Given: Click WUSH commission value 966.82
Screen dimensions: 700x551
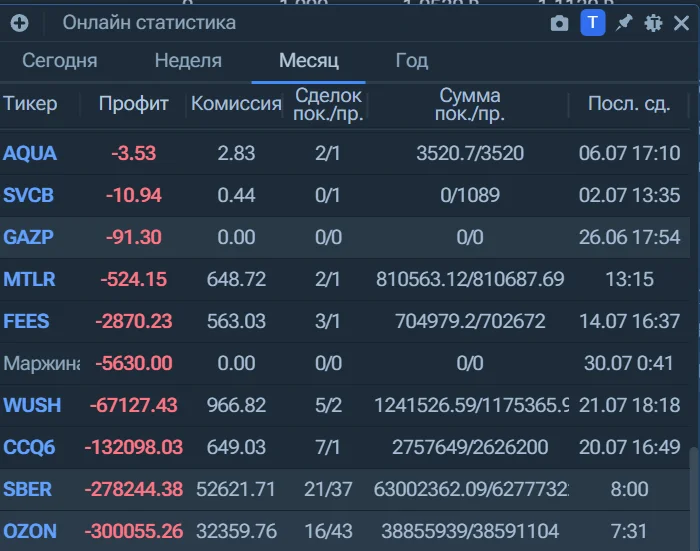Looking at the screenshot, I should point(236,405).
